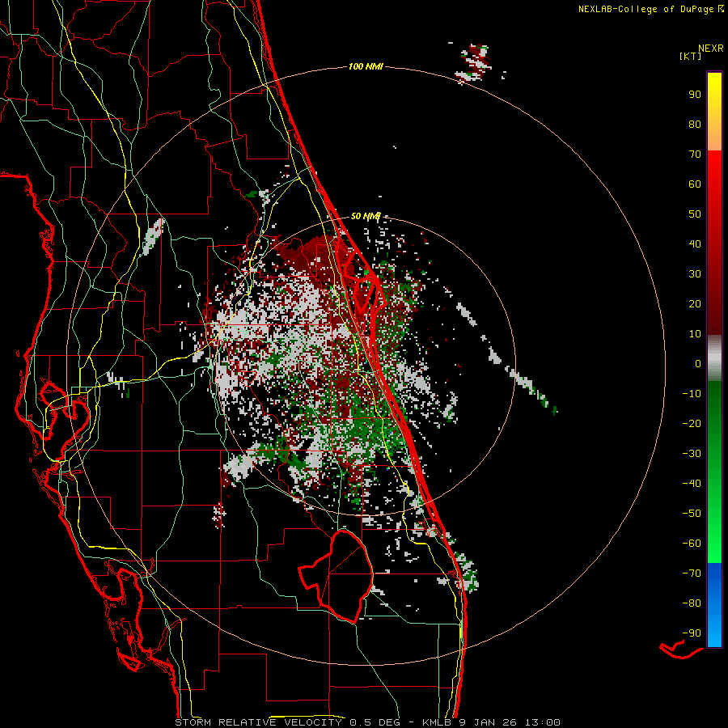Click the '-90' value on the velocity scale
The width and height of the screenshot is (728, 728).
(x=692, y=633)
